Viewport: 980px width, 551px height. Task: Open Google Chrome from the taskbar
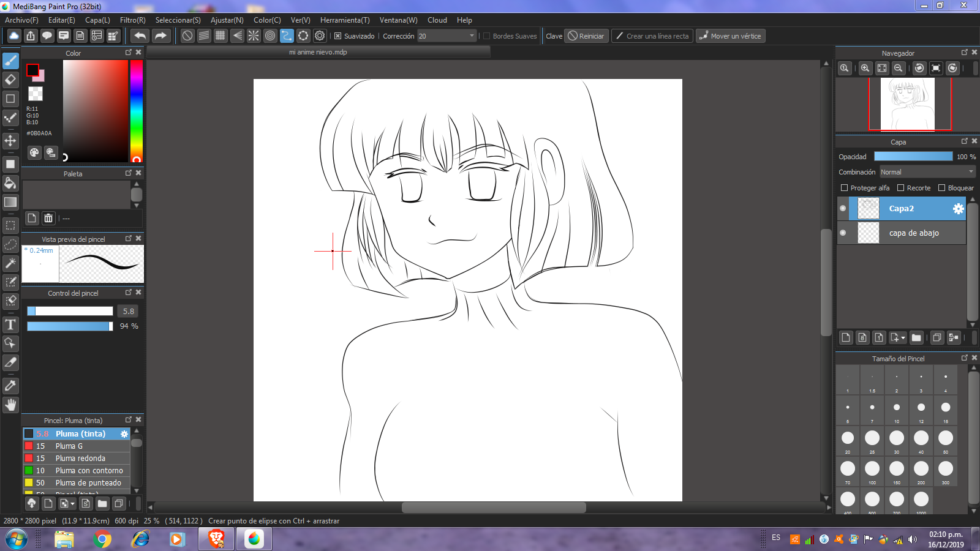pyautogui.click(x=102, y=539)
